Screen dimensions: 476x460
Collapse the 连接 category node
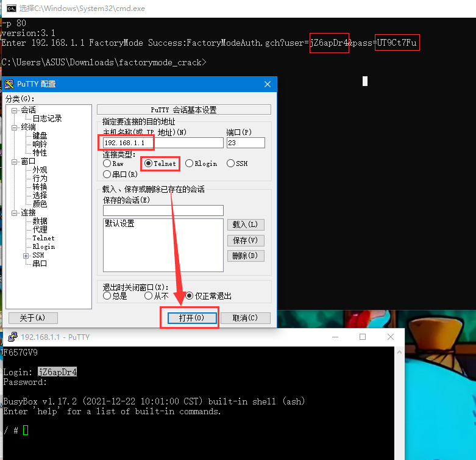[x=15, y=213]
